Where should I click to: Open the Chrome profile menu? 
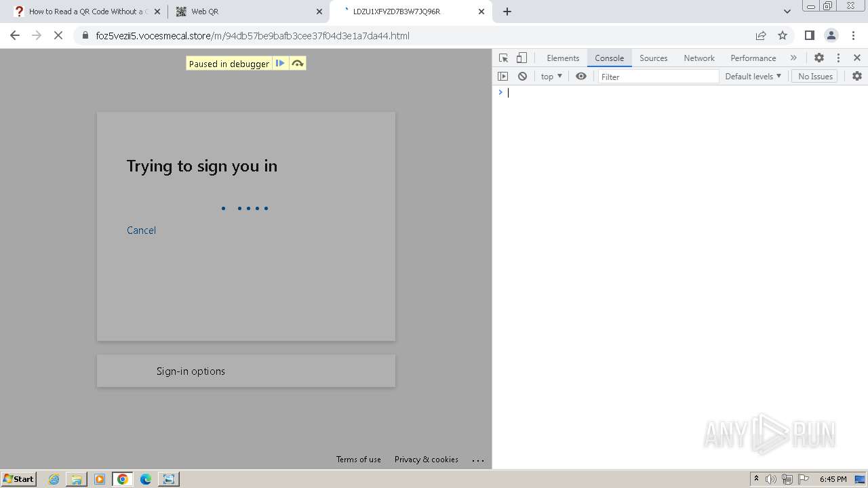(831, 35)
